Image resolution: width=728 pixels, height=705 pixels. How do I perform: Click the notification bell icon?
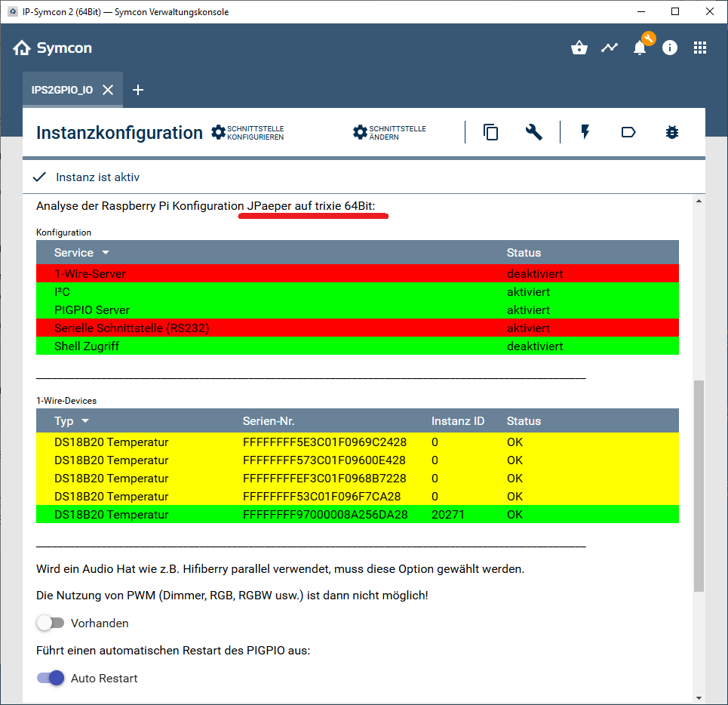[x=640, y=48]
